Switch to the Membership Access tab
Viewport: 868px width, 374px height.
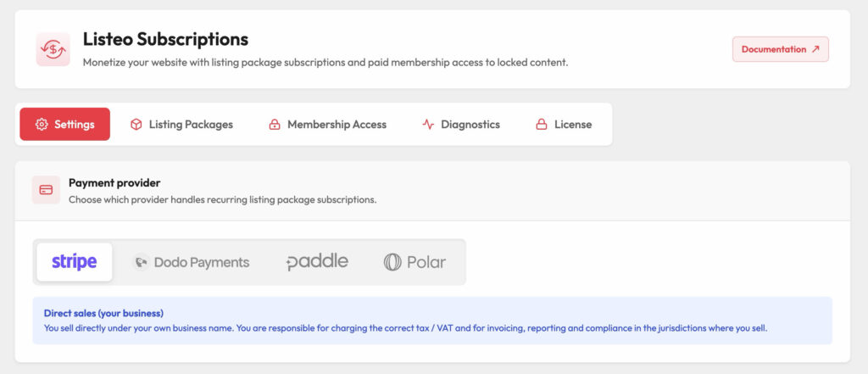coord(328,124)
